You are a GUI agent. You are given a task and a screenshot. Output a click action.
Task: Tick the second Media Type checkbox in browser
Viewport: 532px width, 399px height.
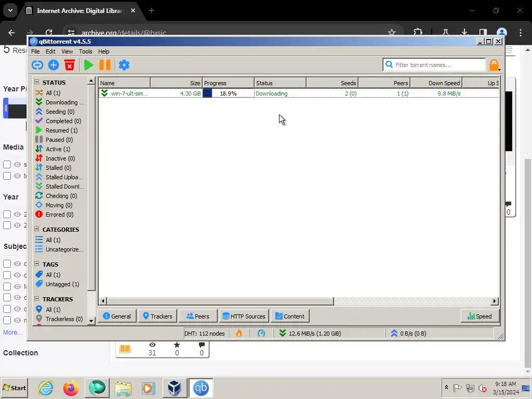7,176
